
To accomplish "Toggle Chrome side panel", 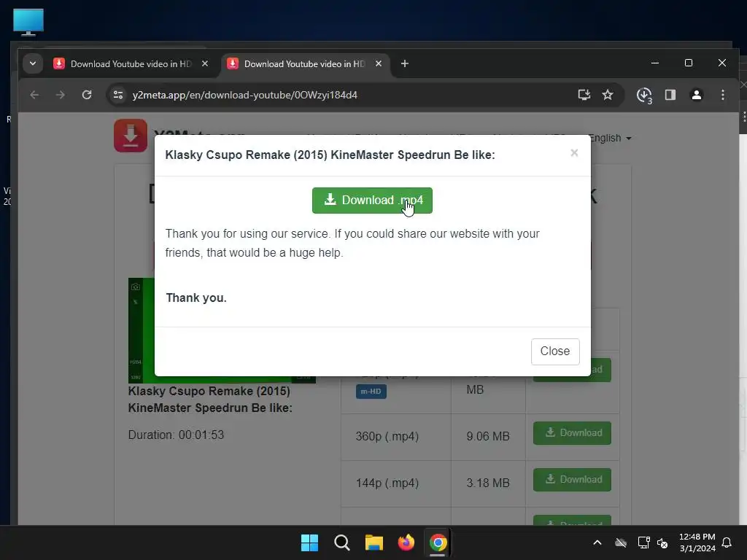I will click(x=670, y=95).
